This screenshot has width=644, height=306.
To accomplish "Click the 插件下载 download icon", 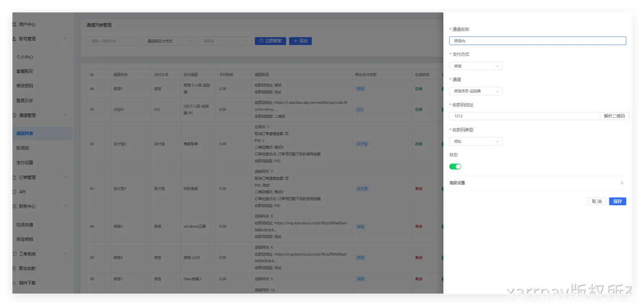I will 14,283.
